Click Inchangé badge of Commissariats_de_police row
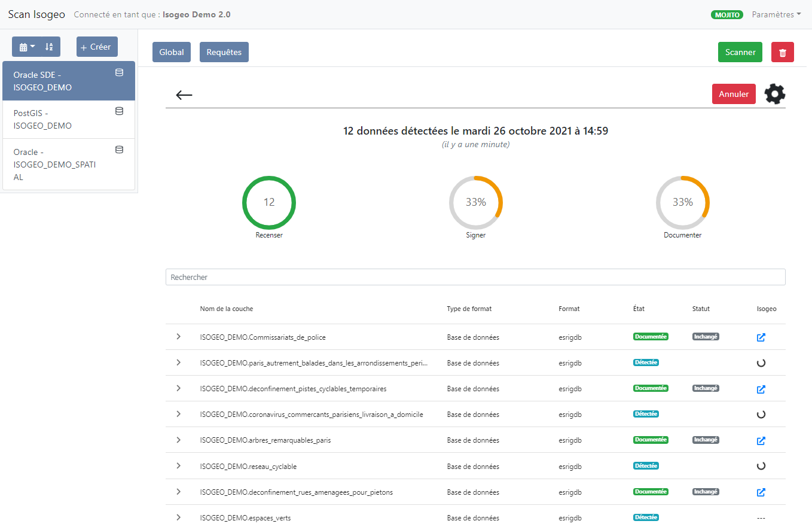 coord(706,337)
